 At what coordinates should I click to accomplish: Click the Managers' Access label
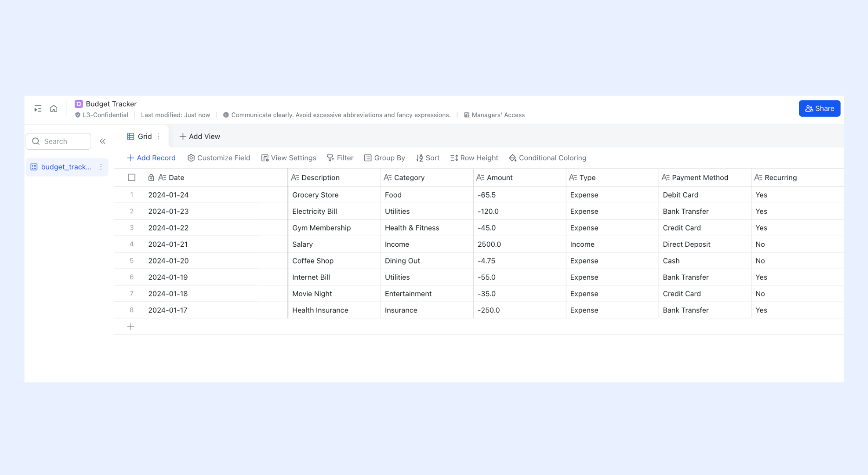coord(498,115)
